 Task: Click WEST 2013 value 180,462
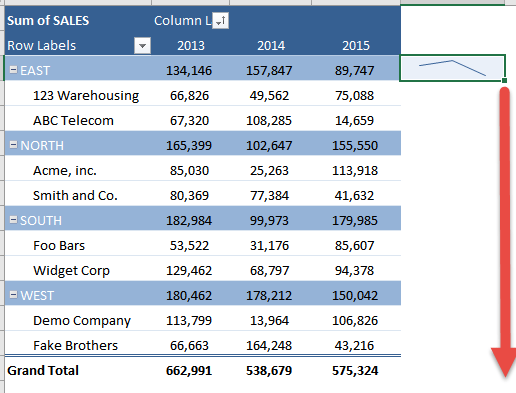(189, 296)
